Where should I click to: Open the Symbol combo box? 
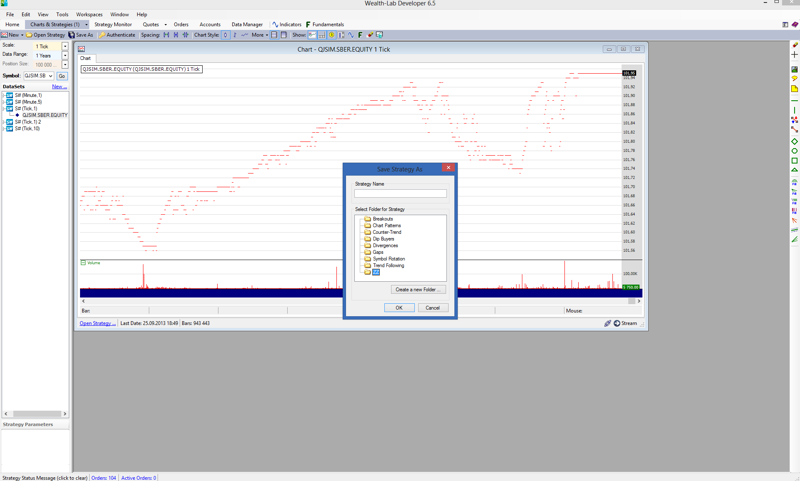tap(51, 76)
